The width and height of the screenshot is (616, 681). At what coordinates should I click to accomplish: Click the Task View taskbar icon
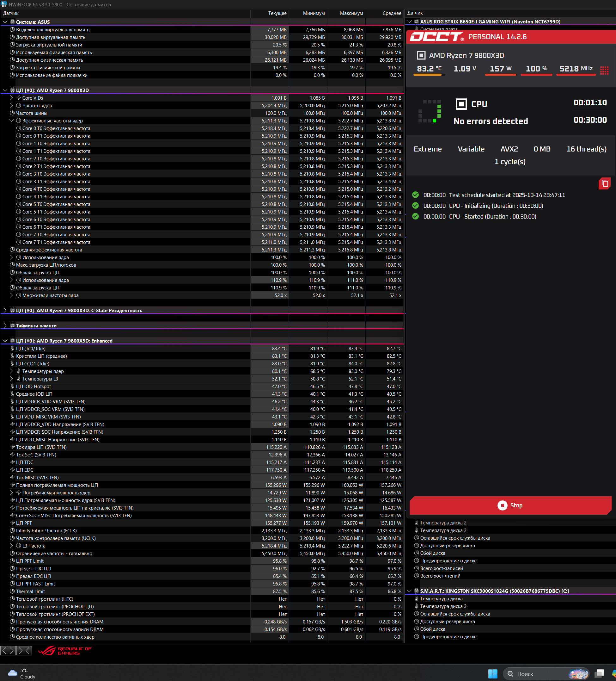pos(599,674)
